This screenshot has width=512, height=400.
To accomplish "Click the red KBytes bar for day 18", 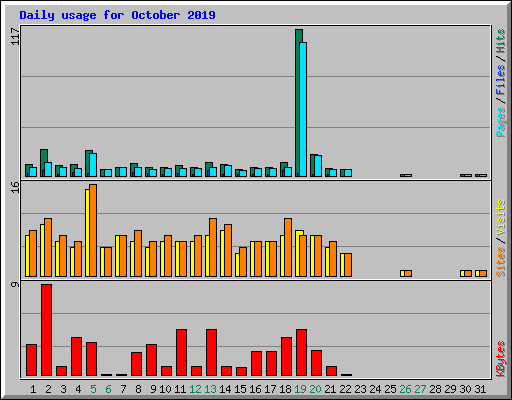I will [286, 357].
